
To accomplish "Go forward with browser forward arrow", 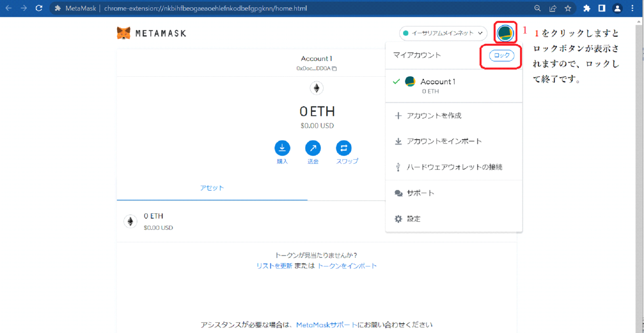I will pyautogui.click(x=24, y=8).
